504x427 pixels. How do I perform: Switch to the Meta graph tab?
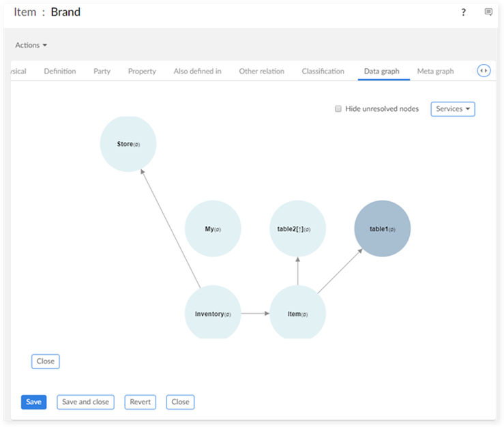point(435,71)
